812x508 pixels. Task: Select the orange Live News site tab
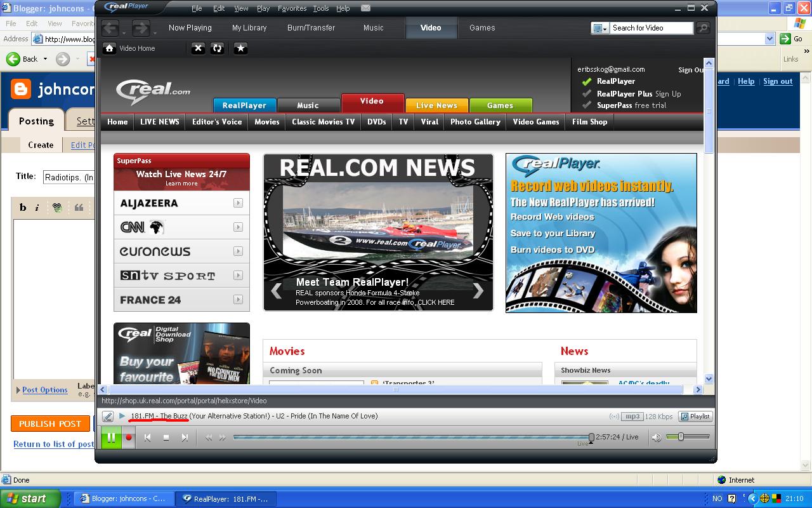436,105
